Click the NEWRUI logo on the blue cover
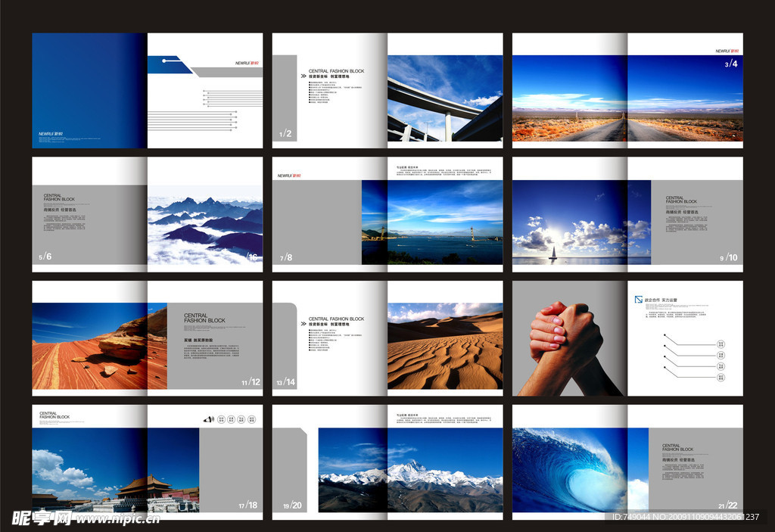The image size is (775, 532). coord(51,134)
